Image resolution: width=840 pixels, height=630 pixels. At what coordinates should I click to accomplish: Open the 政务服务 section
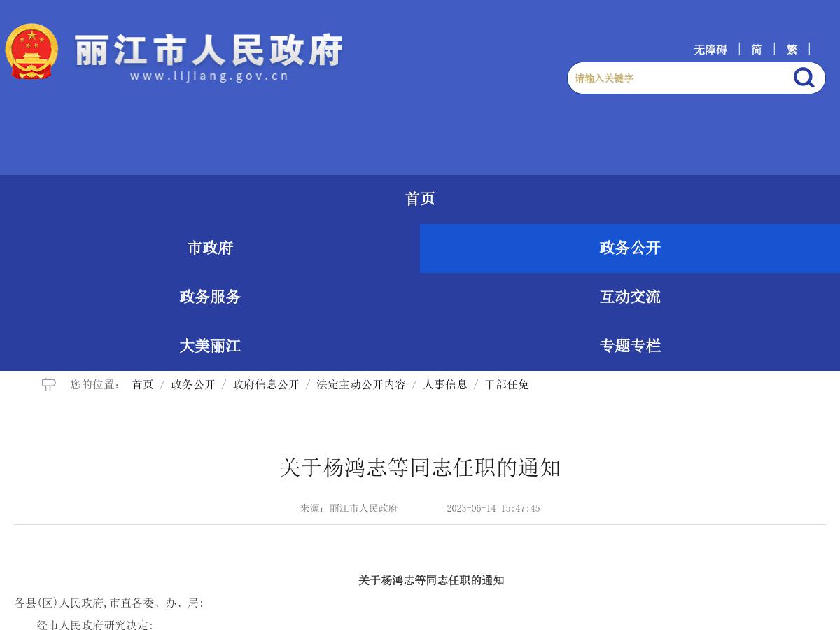(209, 297)
